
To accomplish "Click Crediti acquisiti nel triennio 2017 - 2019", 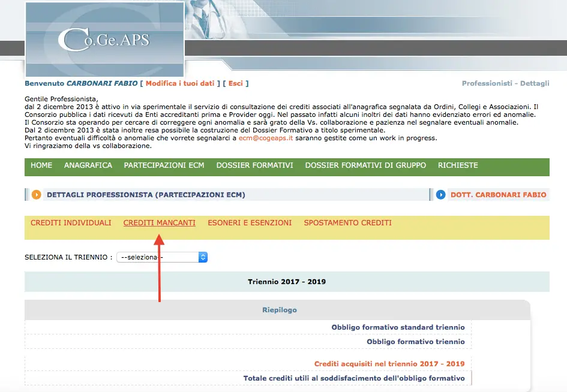I will [x=389, y=364].
